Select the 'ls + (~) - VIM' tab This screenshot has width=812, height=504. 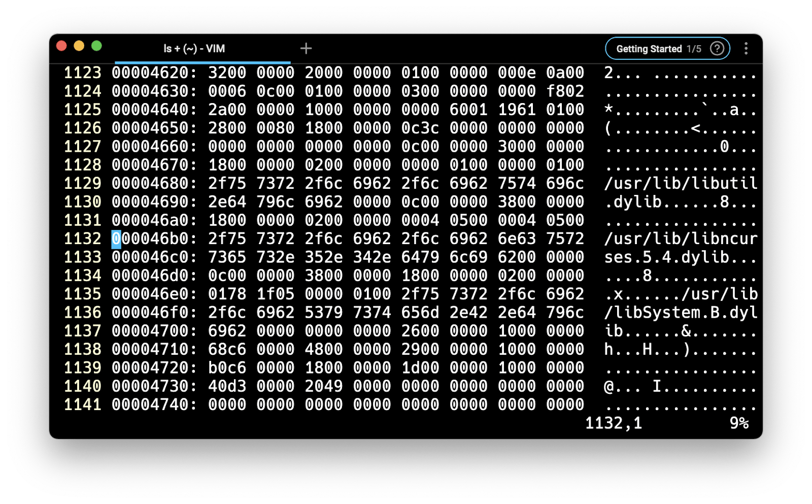point(194,49)
